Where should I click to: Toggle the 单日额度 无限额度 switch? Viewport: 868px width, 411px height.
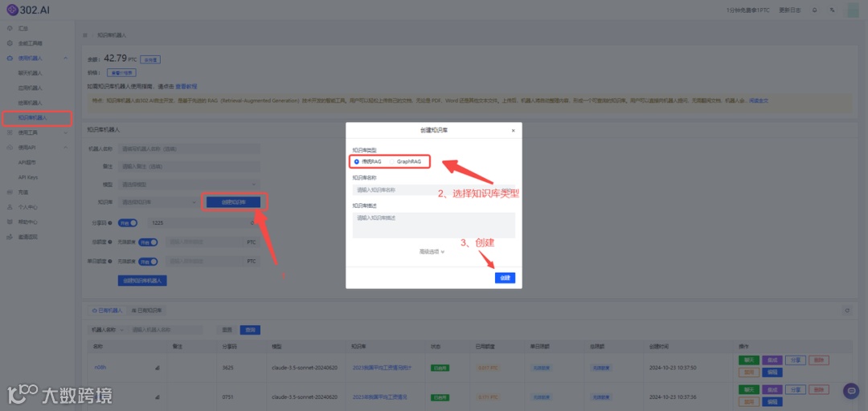[148, 261]
